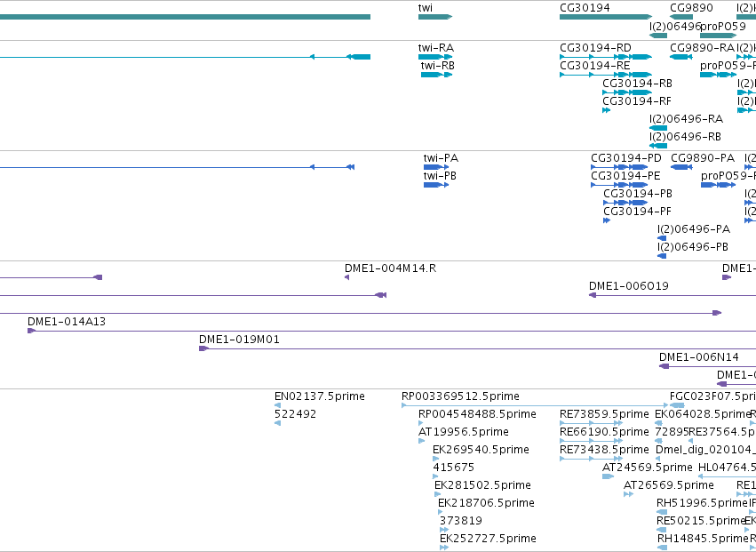Select the FGC023F07.5prime EST
The height and width of the screenshot is (552, 756).
[677, 406]
